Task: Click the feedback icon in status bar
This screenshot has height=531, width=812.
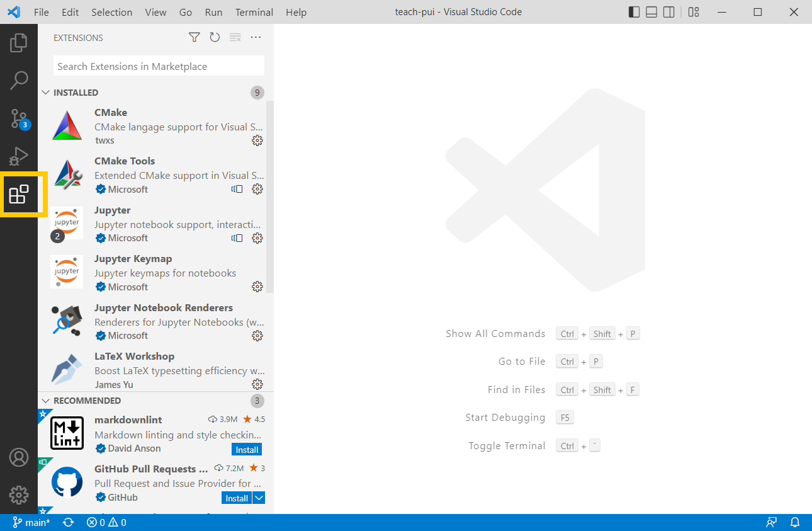Action: click(x=771, y=522)
